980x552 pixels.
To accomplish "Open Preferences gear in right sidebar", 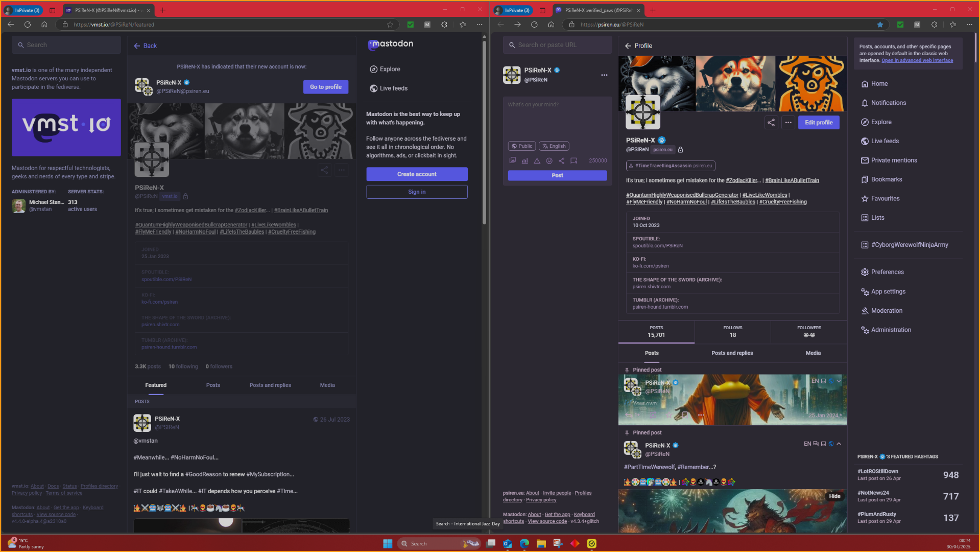I will [882, 272].
